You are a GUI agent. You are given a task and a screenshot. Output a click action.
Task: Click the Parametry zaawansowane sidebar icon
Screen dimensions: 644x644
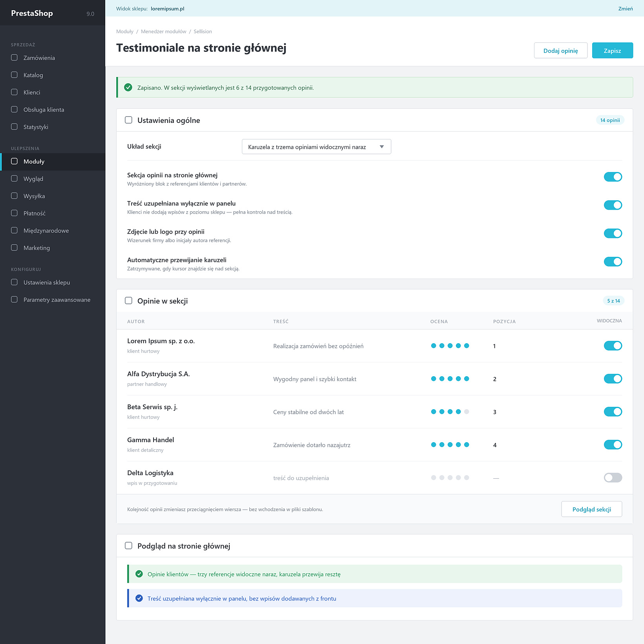pos(14,300)
